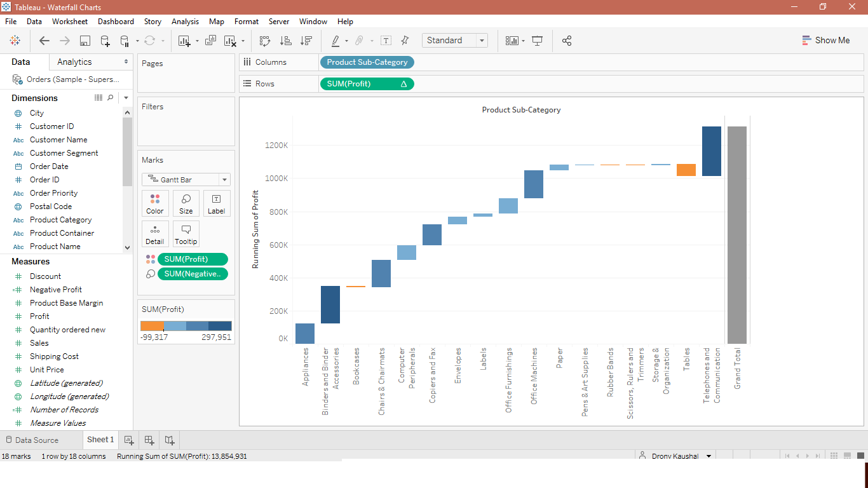
Task: Open Tooltip settings in Marks card
Action: (186, 234)
